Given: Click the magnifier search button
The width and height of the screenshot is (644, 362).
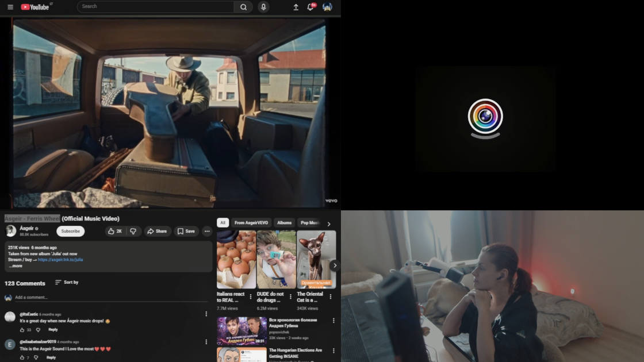Looking at the screenshot, I should [x=244, y=7].
